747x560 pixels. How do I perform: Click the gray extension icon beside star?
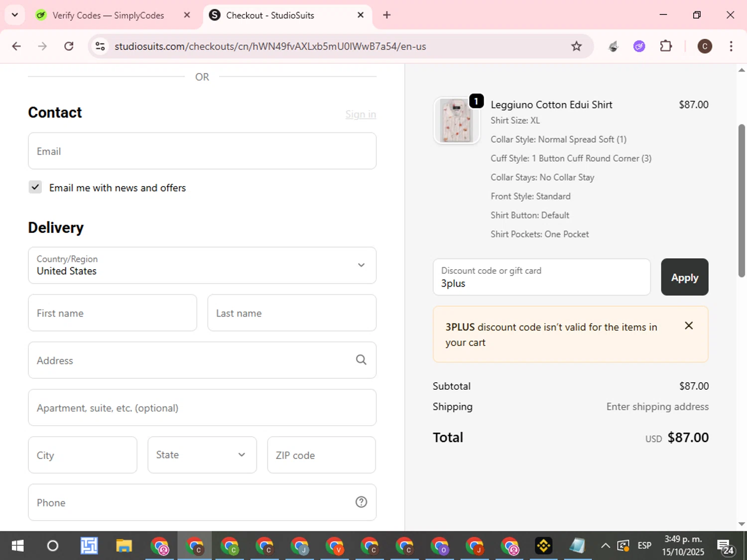(614, 46)
